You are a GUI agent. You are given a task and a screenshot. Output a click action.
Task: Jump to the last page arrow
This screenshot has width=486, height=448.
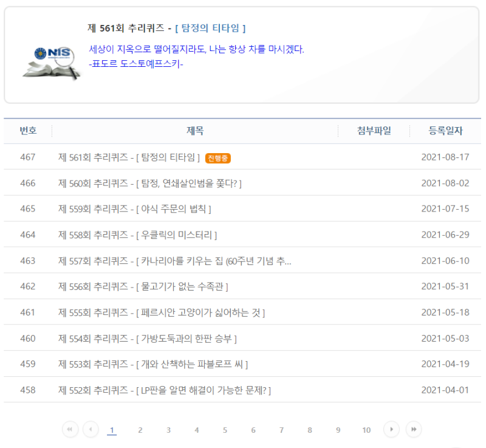[414, 429]
